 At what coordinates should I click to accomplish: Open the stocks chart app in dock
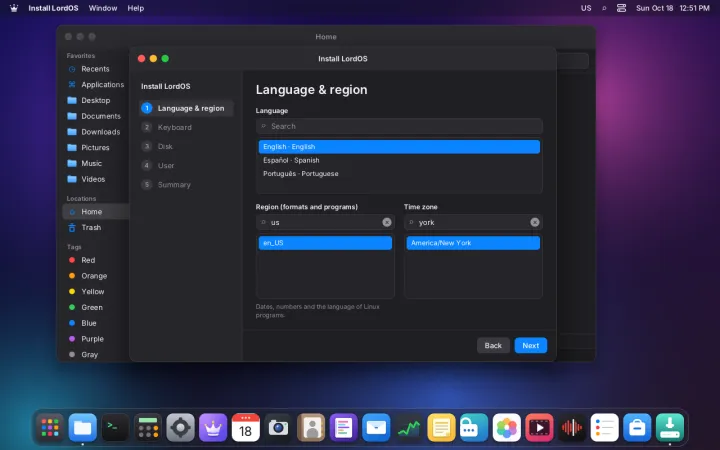click(409, 428)
